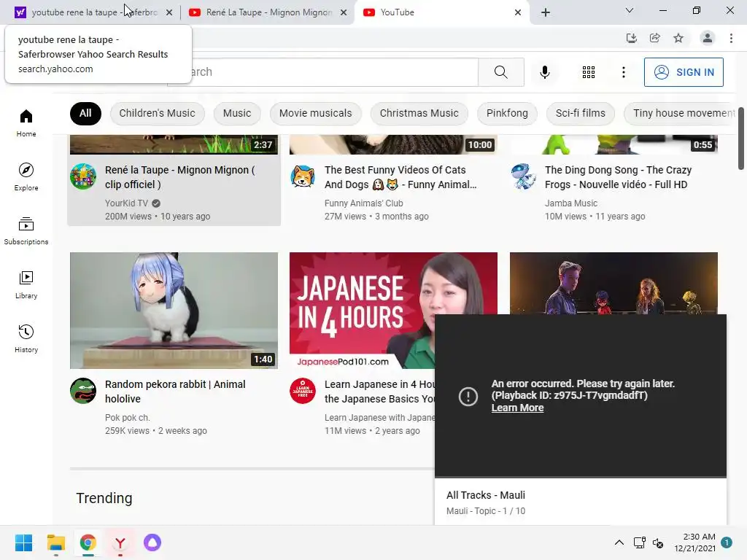Viewport: 747px width, 560px height.
Task: Open Learn Japanese in 4 Hours title
Action: coord(379,392)
